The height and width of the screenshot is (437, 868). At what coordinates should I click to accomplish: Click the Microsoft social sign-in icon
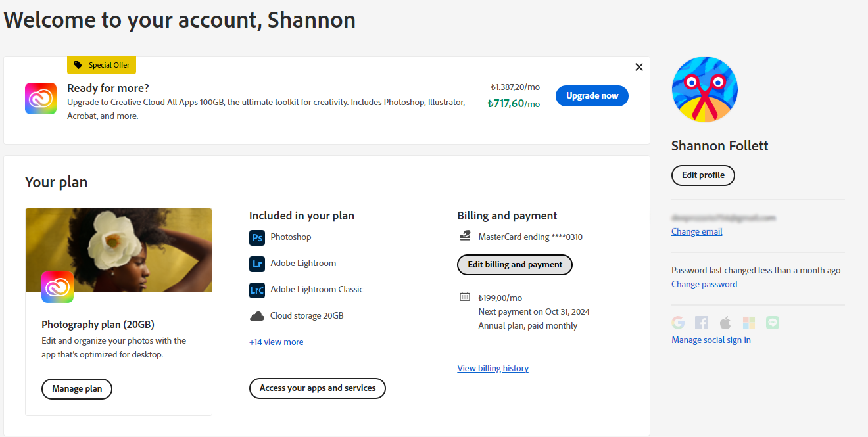749,323
